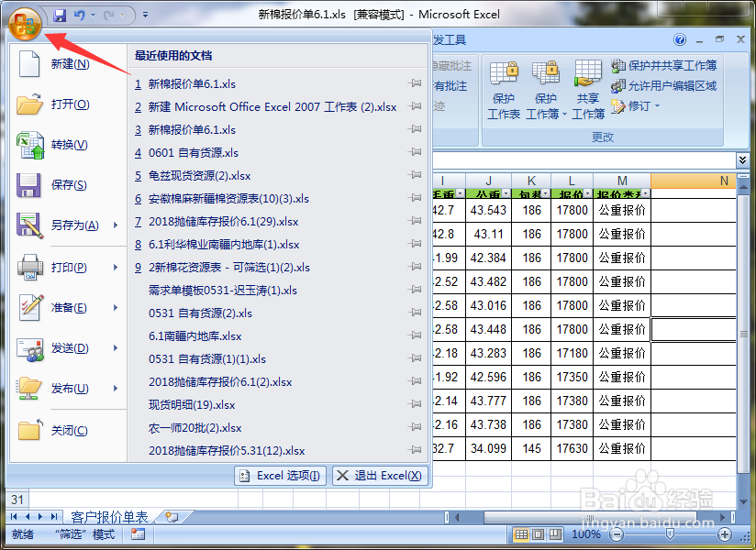756x550 pixels.
Task: Pin 现货明细(19).xlsx to list
Action: click(414, 404)
